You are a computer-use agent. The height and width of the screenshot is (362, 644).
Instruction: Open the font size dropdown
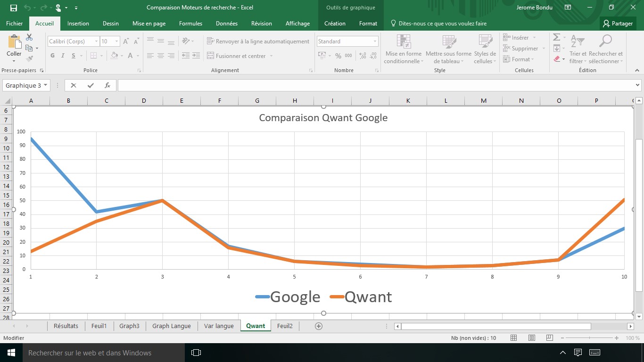pos(116,41)
